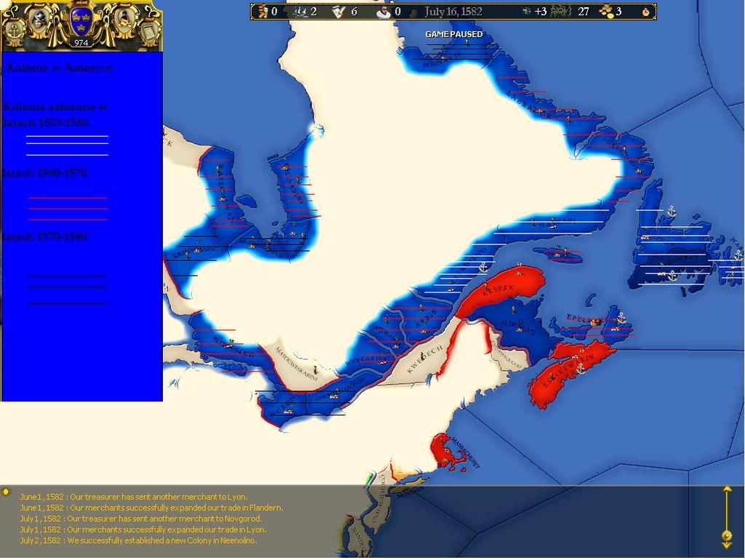Click the merchants icon in top bar
The width and height of the screenshot is (745, 560).
click(x=263, y=11)
